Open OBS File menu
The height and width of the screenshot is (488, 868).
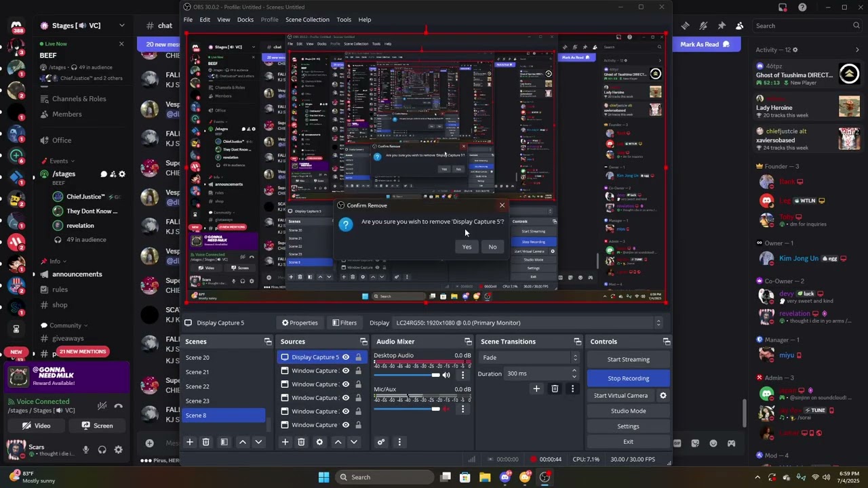point(188,20)
